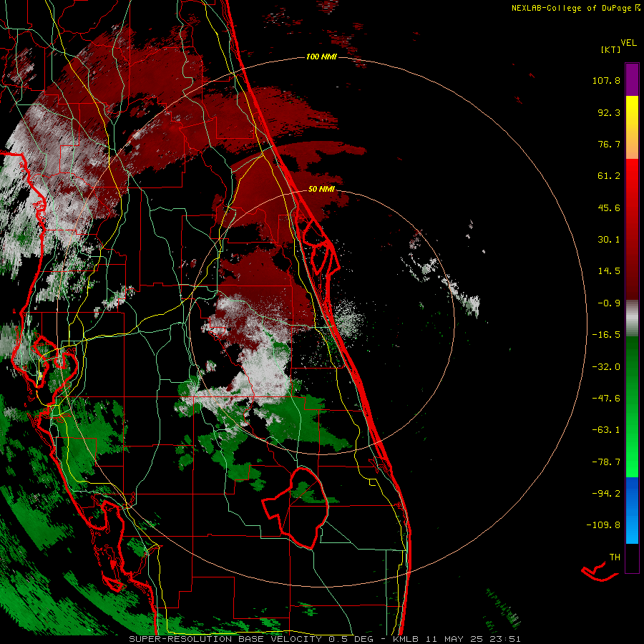Click the 76.7 legend value
The image size is (644, 644).
[609, 144]
